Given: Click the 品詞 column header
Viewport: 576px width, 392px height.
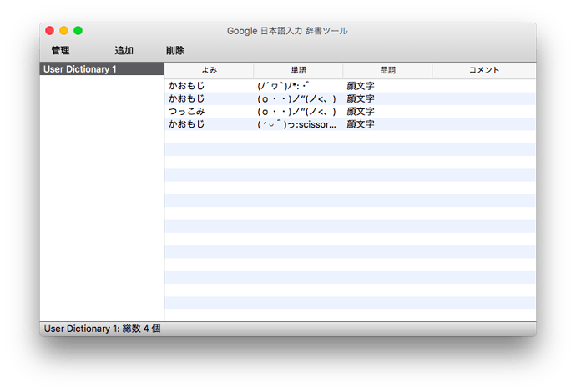Looking at the screenshot, I should (x=387, y=70).
